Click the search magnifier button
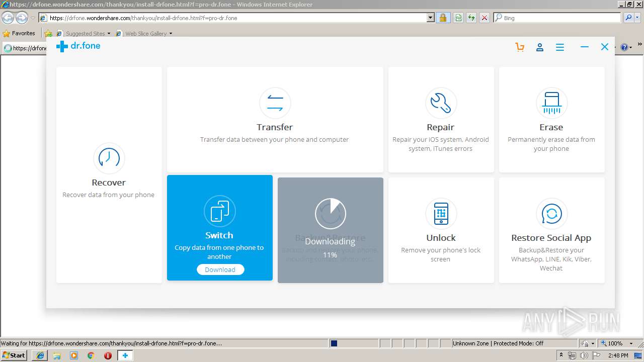The width and height of the screenshot is (644, 362). pyautogui.click(x=628, y=18)
